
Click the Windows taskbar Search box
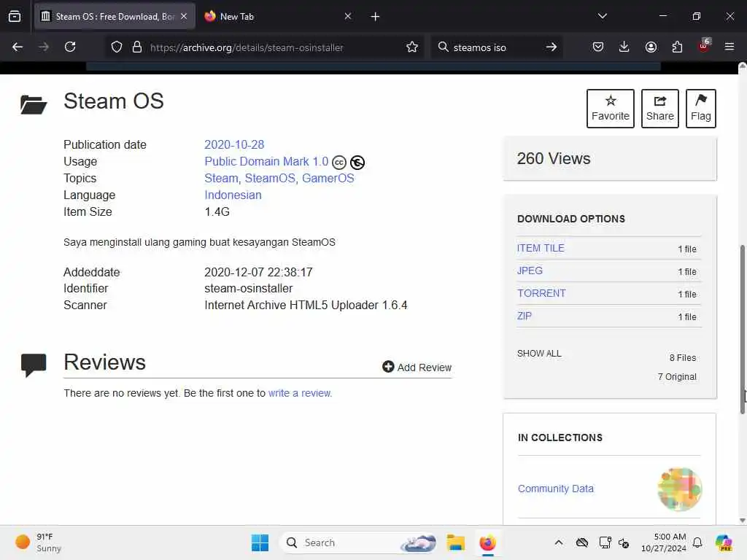(359, 542)
